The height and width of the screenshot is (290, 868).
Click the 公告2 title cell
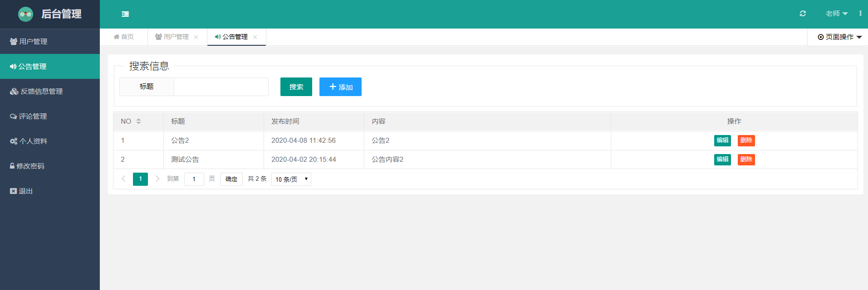(214, 140)
